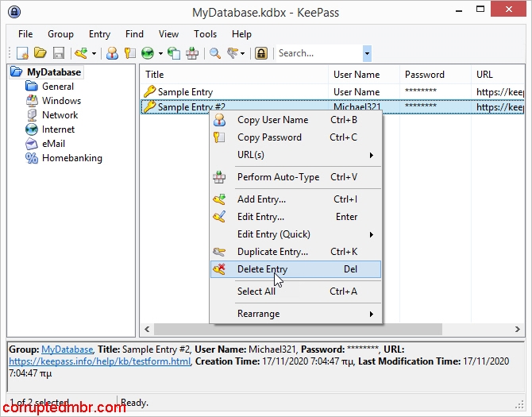Choose Duplicate Entry... in context menu

(x=295, y=252)
